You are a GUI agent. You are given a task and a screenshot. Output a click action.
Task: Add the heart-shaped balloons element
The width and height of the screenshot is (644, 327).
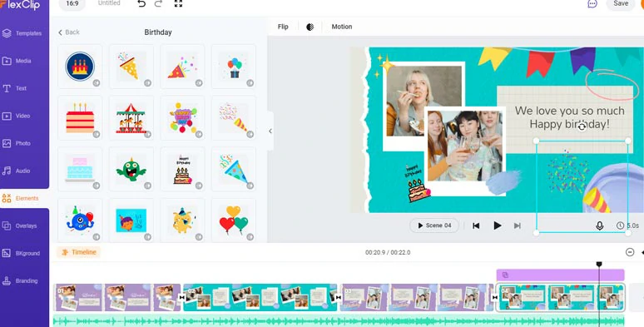(x=234, y=220)
